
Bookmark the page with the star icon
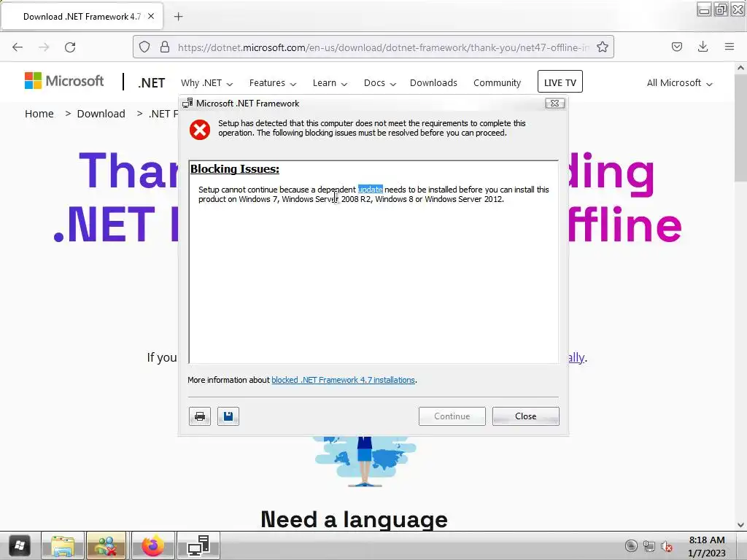602,47
